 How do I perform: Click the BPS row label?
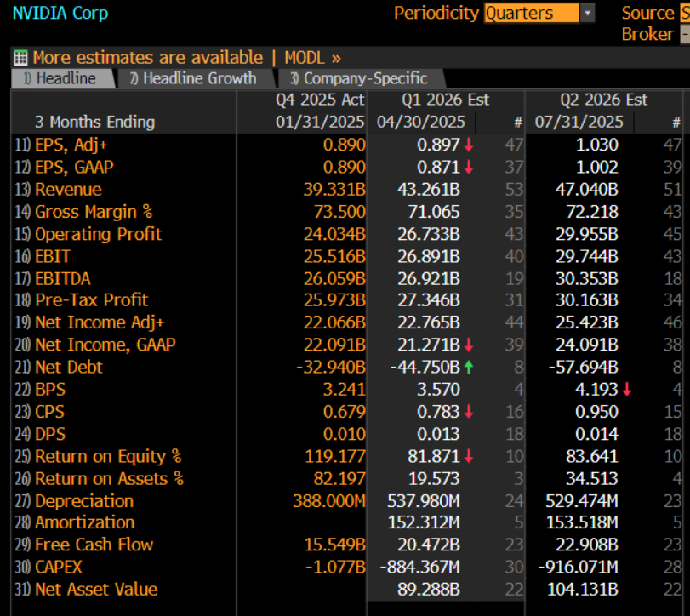[50, 390]
